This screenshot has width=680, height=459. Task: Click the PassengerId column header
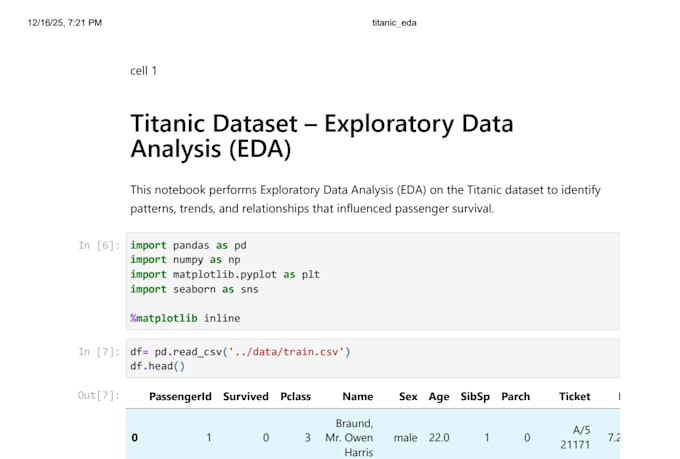(180, 397)
